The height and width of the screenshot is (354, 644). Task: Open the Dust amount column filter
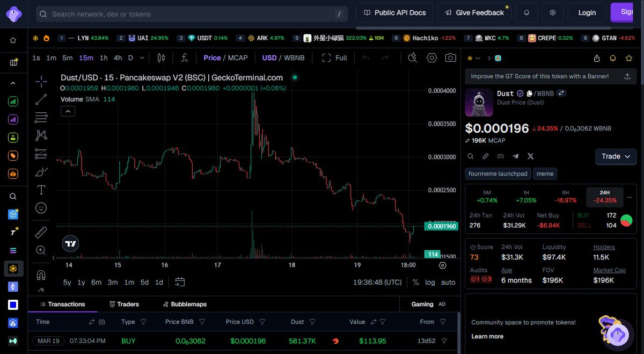(312, 322)
